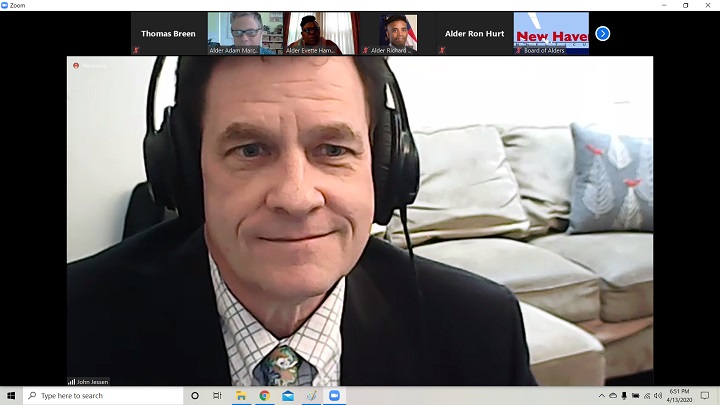Check battery status tray icon
Image resolution: width=720 pixels, height=405 pixels.
636,395
